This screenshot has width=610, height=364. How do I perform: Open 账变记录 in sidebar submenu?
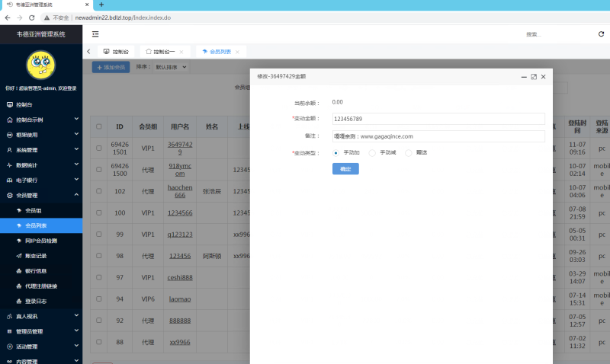point(41,256)
